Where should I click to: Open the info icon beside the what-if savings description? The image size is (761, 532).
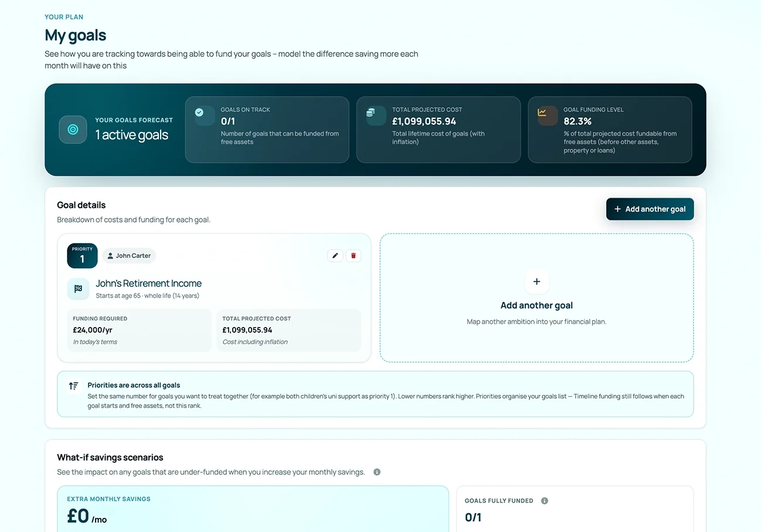[x=377, y=472]
